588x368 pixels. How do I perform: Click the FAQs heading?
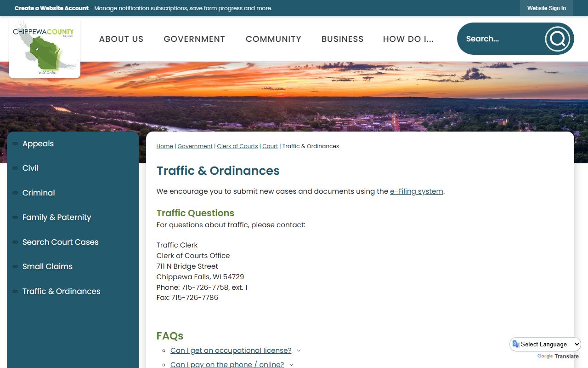click(x=170, y=336)
